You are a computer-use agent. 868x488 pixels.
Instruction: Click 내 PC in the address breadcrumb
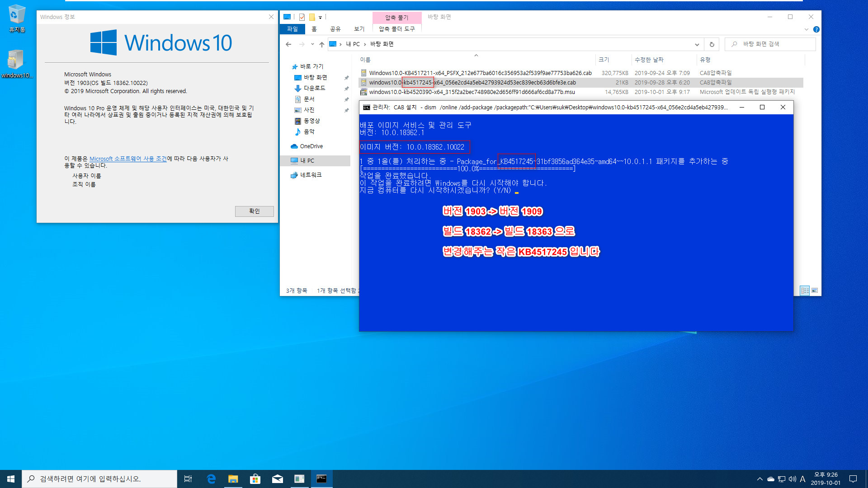353,44
